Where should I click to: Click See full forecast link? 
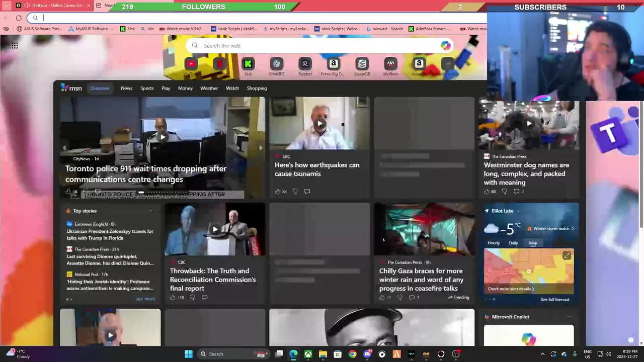click(x=555, y=300)
